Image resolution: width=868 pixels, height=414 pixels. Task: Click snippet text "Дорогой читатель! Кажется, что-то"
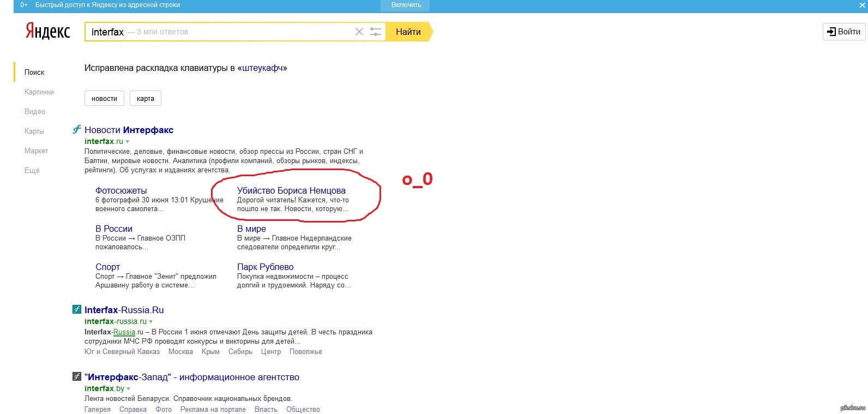pos(293,200)
